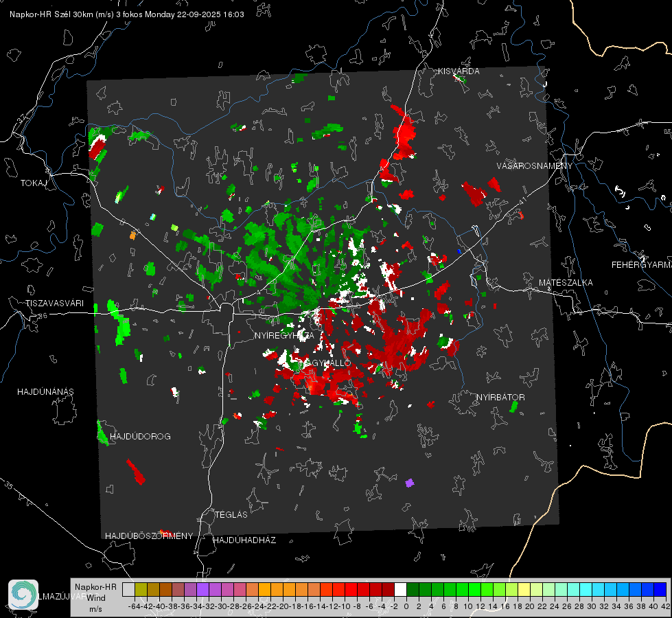Click the NYÍREGYHÁZA city label

click(x=284, y=336)
